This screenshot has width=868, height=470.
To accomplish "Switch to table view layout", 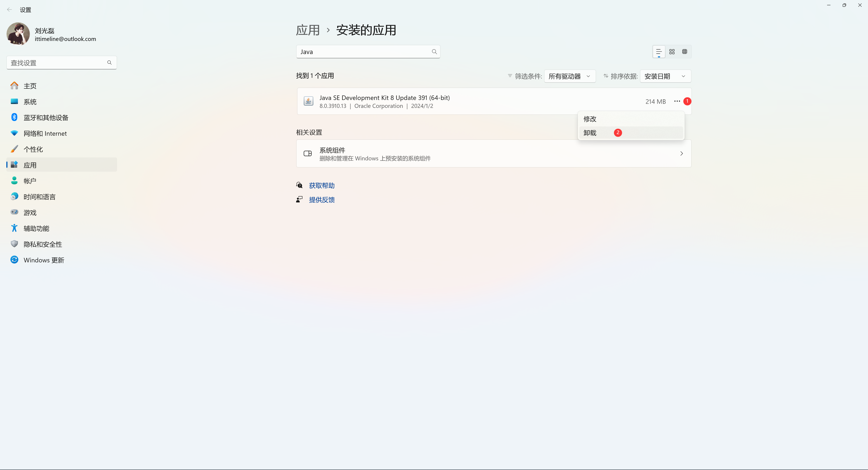I will [685, 52].
